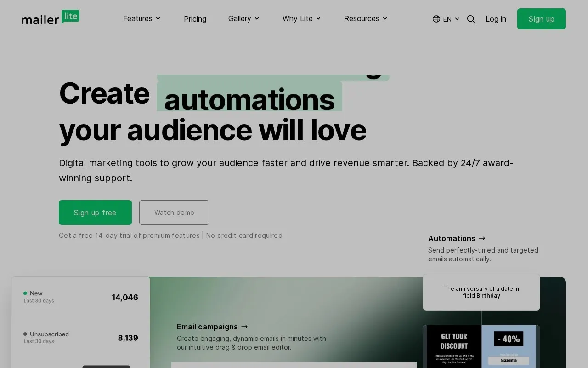Viewport: 588px width, 368px height.
Task: Click the Watch demo button
Action: 174,213
